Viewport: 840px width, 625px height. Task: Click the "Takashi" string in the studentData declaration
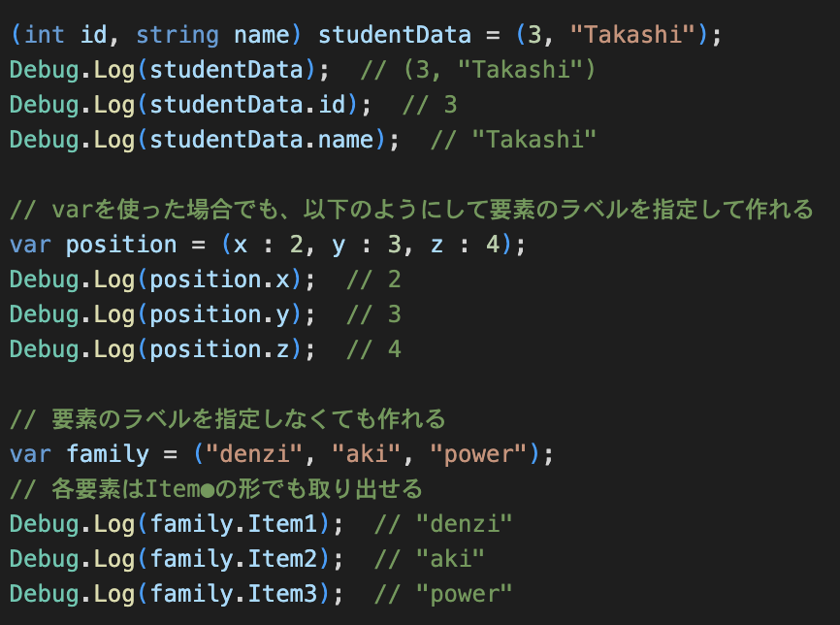click(x=633, y=36)
